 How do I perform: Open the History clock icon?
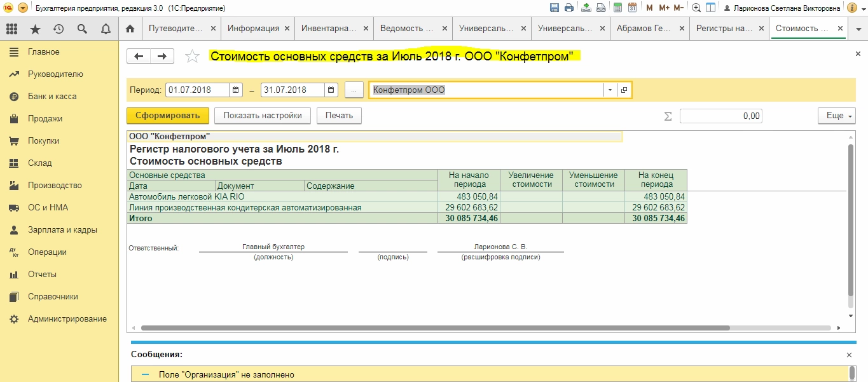pyautogui.click(x=59, y=29)
